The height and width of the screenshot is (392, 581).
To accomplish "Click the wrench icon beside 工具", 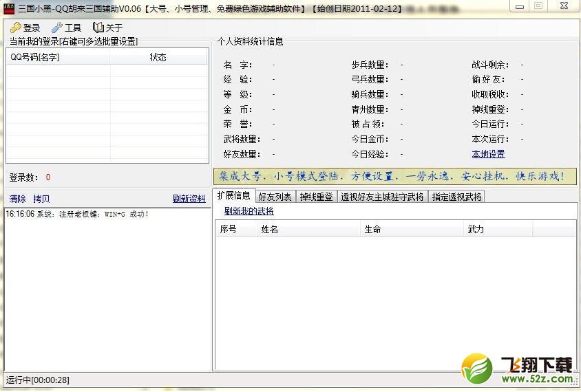I will pyautogui.click(x=56, y=28).
